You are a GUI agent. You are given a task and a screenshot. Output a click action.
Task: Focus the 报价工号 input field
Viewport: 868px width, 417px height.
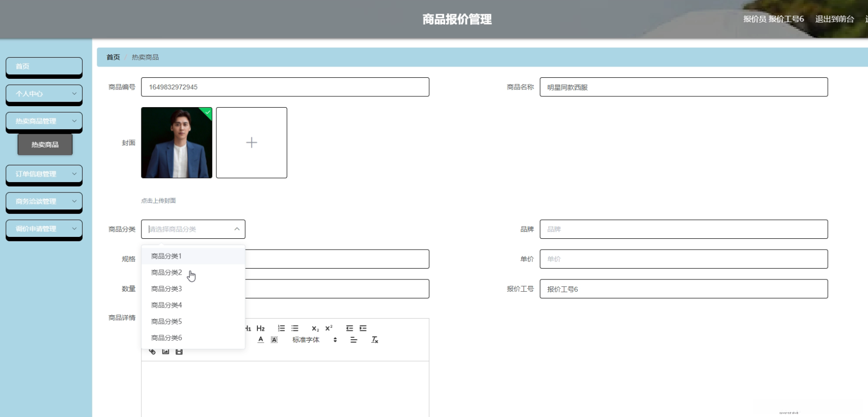(684, 289)
